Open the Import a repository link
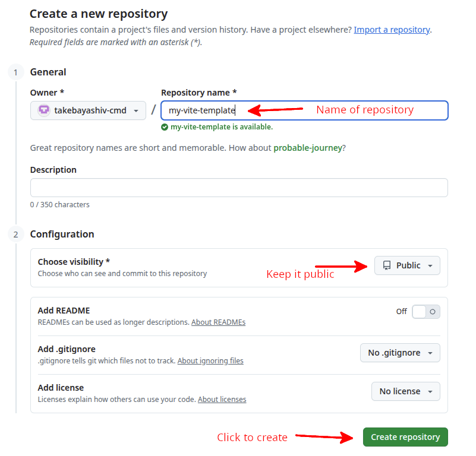The height and width of the screenshot is (456, 476). point(392,29)
